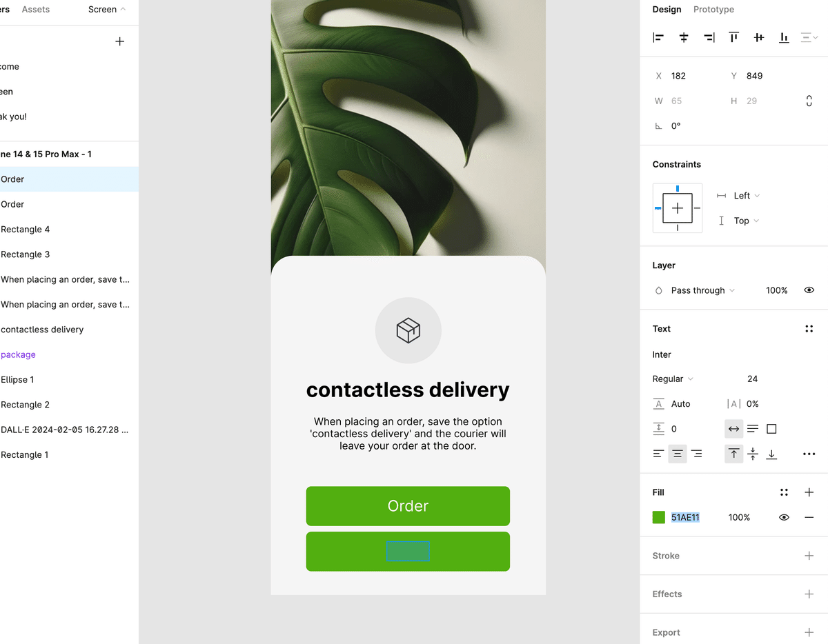Toggle layer visibility eye in Layer section
This screenshot has width=828, height=644.
pyautogui.click(x=809, y=290)
